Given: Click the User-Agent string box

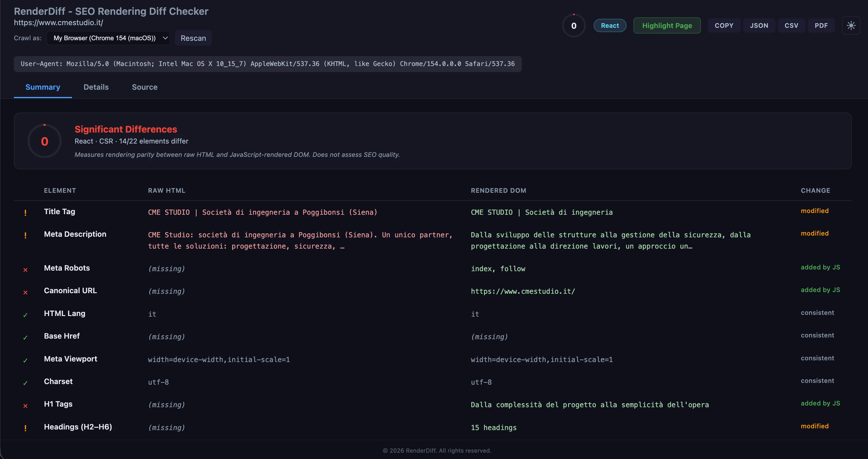Looking at the screenshot, I should (x=267, y=64).
